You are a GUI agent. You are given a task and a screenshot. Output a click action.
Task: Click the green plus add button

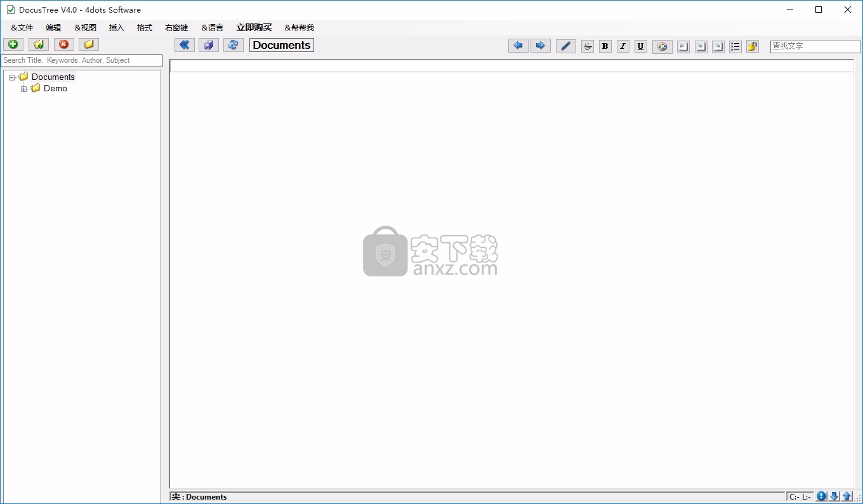coord(13,44)
